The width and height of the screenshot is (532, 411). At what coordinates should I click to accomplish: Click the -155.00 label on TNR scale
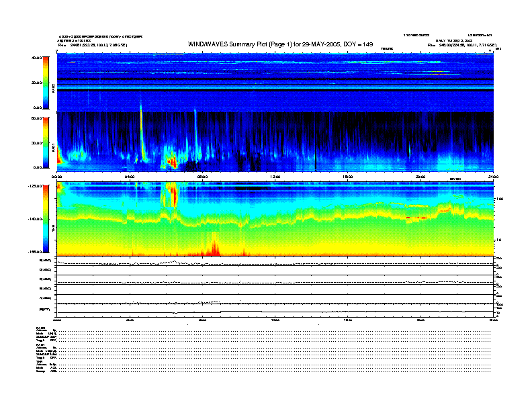click(x=35, y=252)
